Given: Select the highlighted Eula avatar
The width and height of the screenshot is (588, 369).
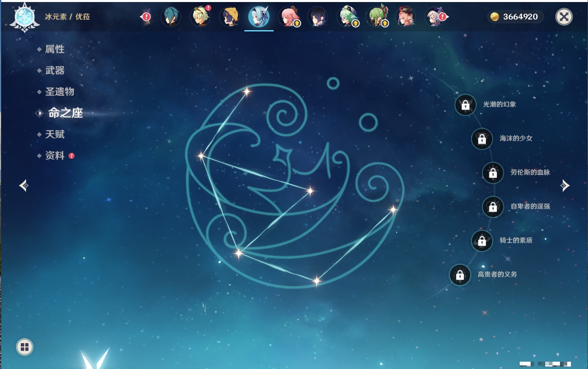Looking at the screenshot, I should point(259,17).
